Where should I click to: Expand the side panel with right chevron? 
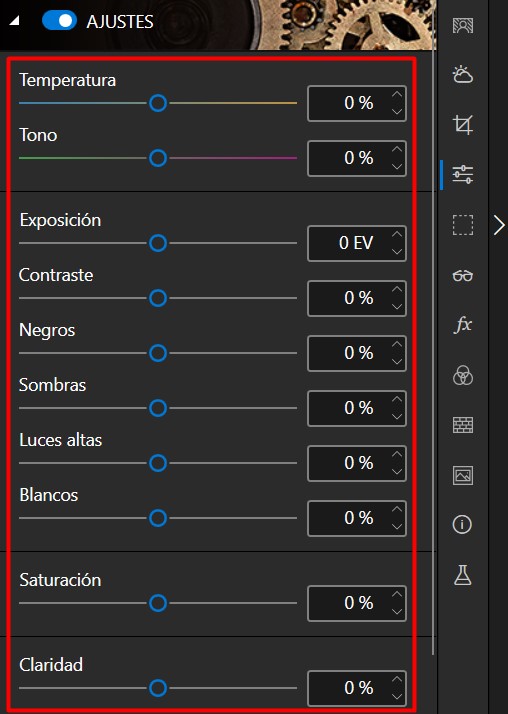tap(499, 225)
